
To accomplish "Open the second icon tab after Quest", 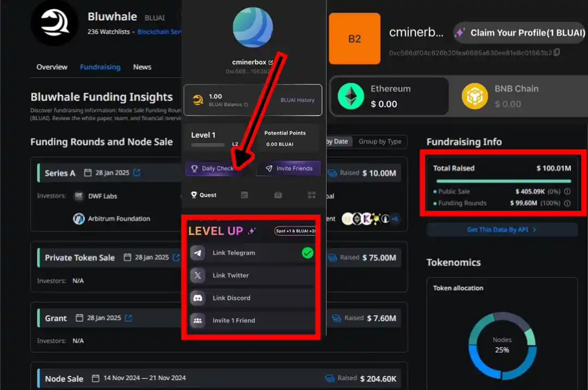I will click(244, 195).
